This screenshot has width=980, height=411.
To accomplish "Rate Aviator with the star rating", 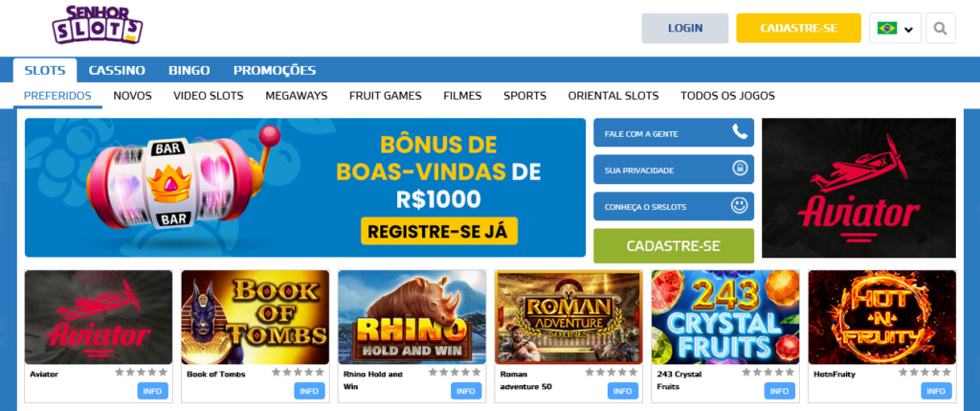I will click(x=142, y=373).
